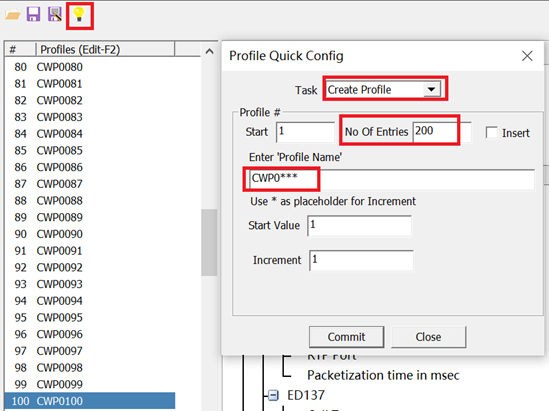Click the Start Value input field

point(360,225)
